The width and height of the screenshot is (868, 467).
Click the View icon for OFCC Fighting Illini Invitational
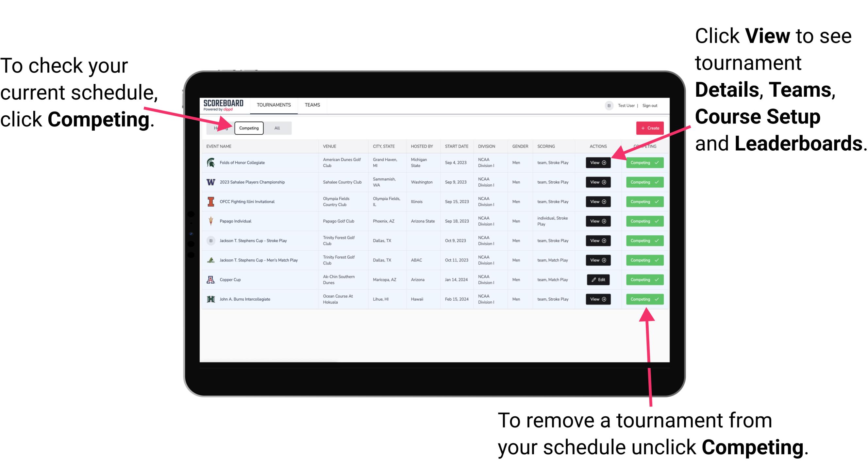click(x=598, y=202)
